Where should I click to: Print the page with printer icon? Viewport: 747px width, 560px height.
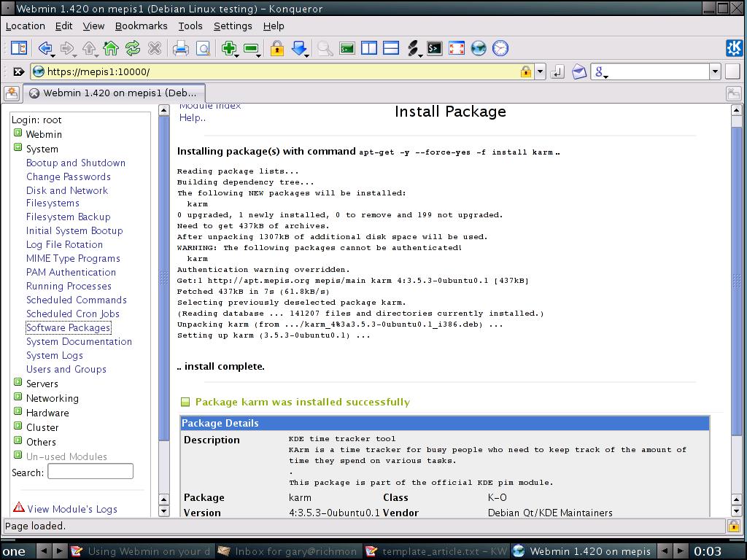pyautogui.click(x=181, y=48)
